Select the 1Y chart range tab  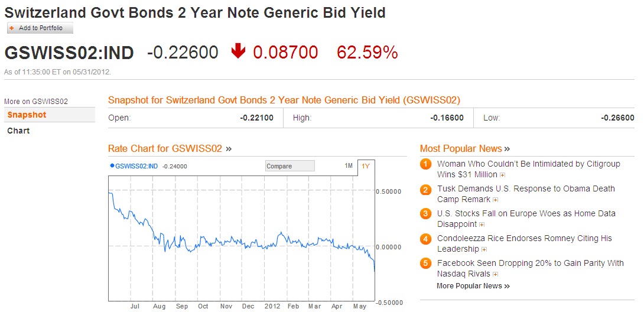point(366,166)
